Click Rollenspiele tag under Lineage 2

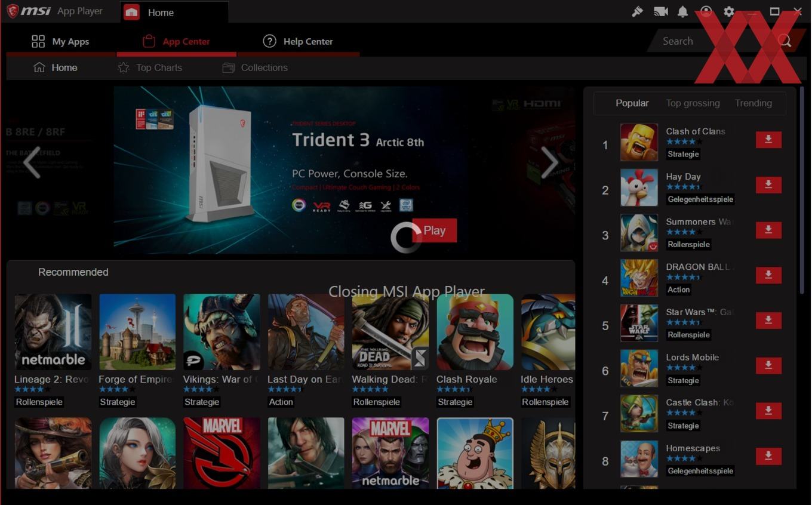[39, 402]
